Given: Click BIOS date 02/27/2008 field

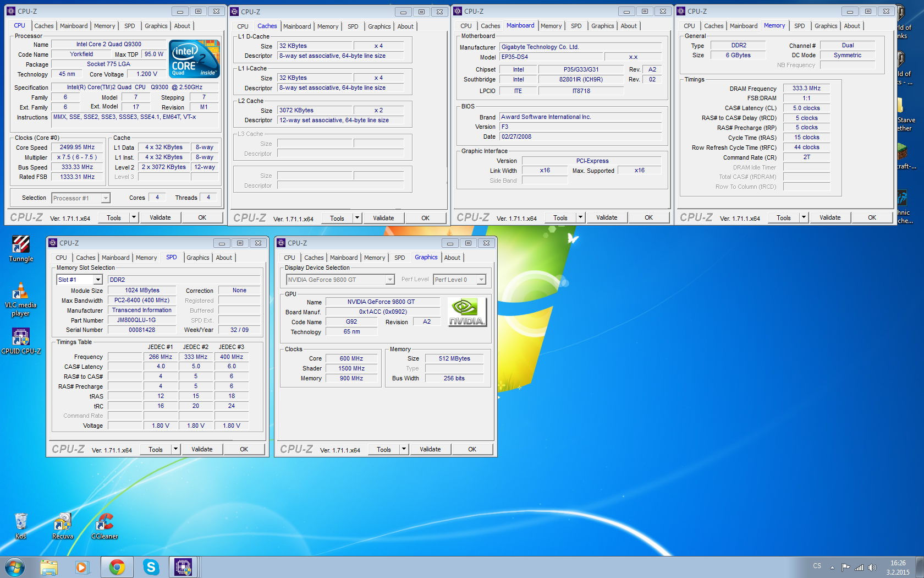Looking at the screenshot, I should (580, 137).
